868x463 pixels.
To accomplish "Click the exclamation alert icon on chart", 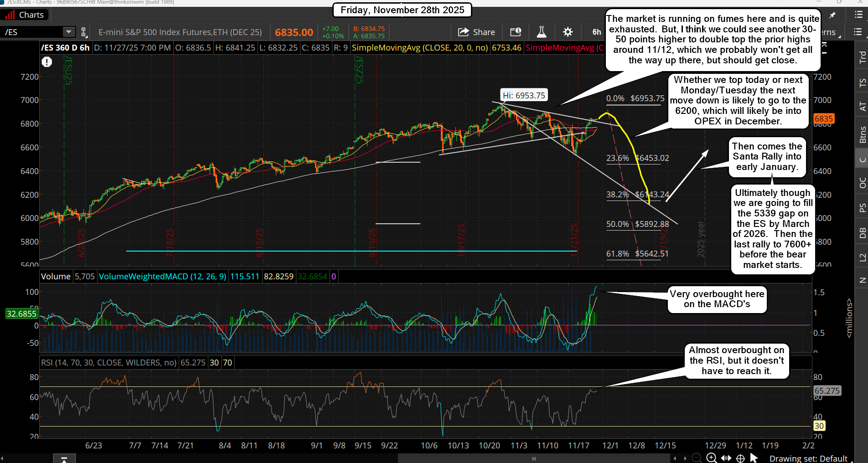I will [47, 62].
